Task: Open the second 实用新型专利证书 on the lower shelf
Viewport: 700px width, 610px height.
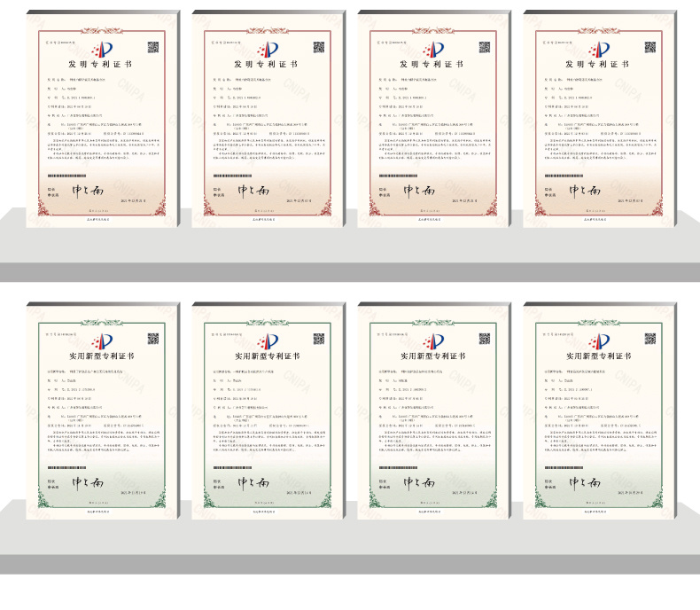Action: (x=268, y=411)
